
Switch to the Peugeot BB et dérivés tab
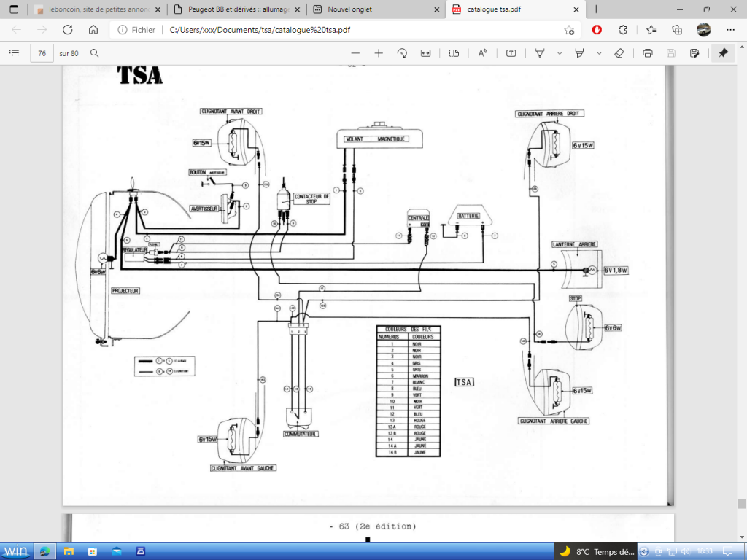click(233, 9)
